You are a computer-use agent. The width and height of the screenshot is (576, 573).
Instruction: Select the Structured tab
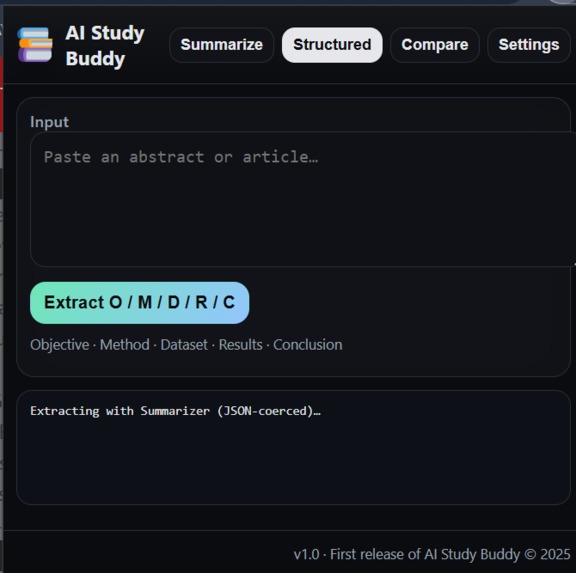[x=332, y=45]
